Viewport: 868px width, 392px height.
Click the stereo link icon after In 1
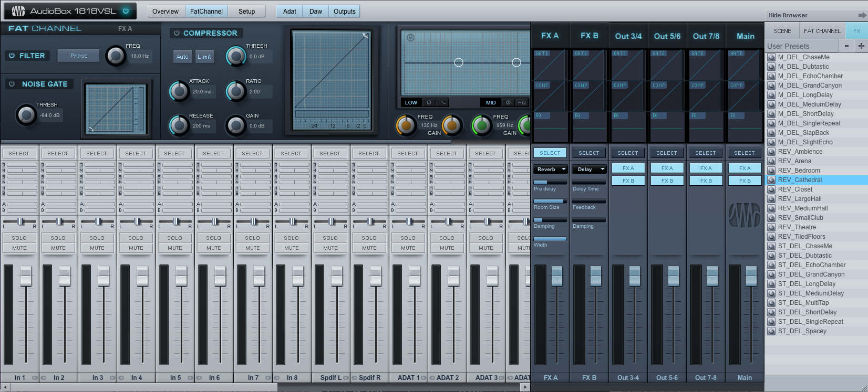(35, 378)
